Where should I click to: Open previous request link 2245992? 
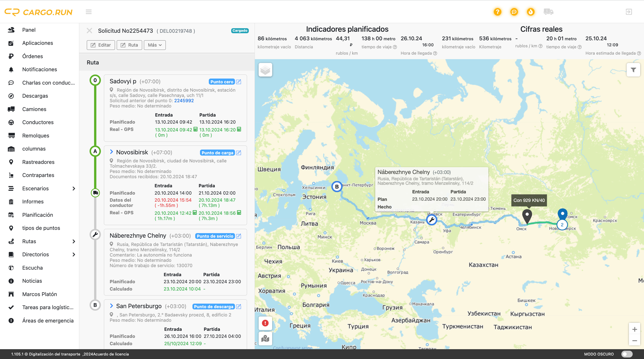pos(184,101)
